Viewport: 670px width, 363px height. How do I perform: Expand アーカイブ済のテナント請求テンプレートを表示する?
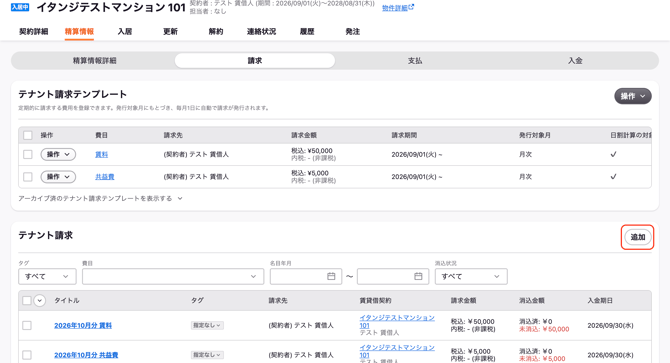click(x=100, y=198)
